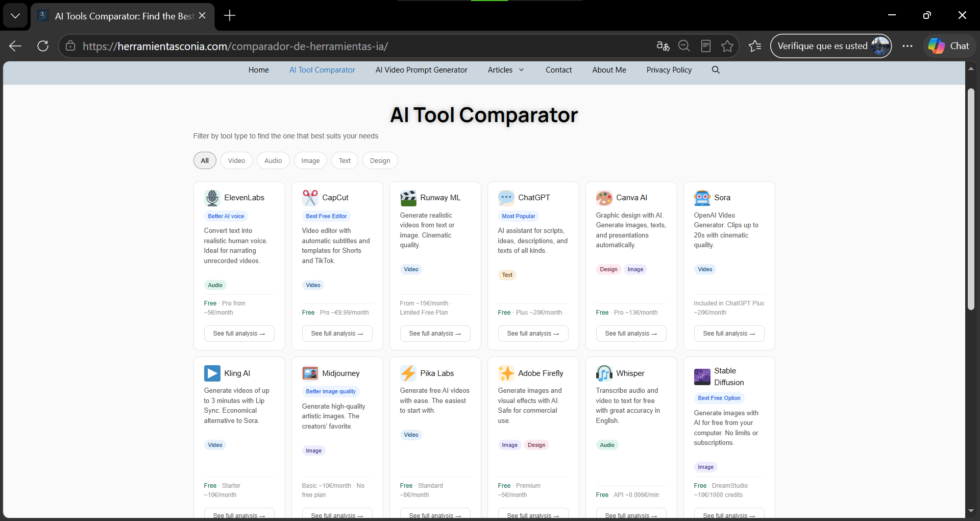Filter tools by Audio

click(273, 160)
